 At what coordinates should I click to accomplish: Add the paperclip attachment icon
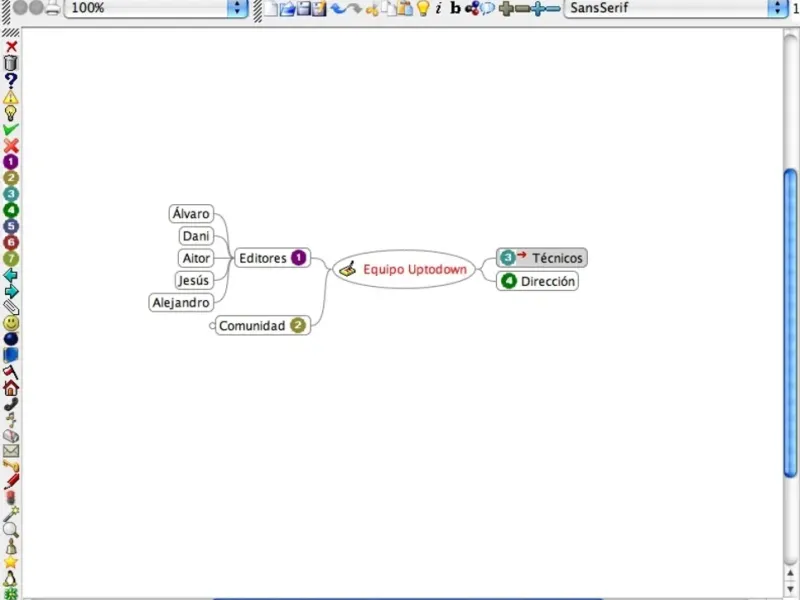point(11,307)
